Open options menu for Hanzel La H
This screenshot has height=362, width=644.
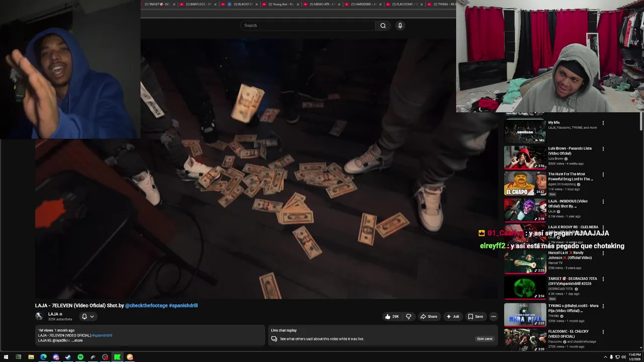603,253
